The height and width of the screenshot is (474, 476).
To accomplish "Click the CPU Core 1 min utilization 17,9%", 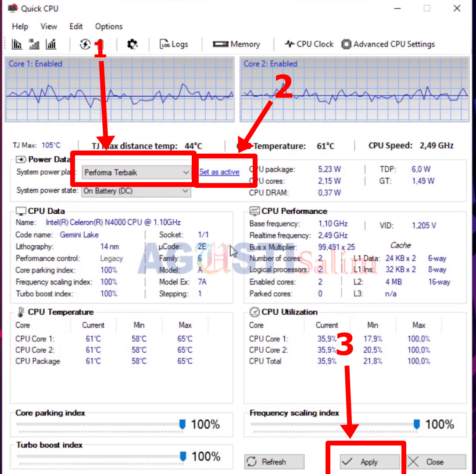I will click(373, 339).
